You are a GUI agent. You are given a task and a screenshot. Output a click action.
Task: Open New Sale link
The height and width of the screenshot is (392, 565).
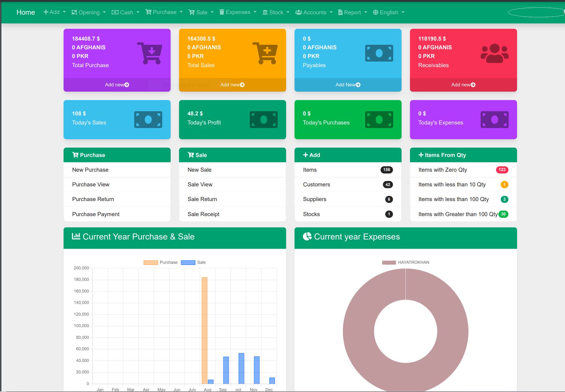tap(232, 170)
